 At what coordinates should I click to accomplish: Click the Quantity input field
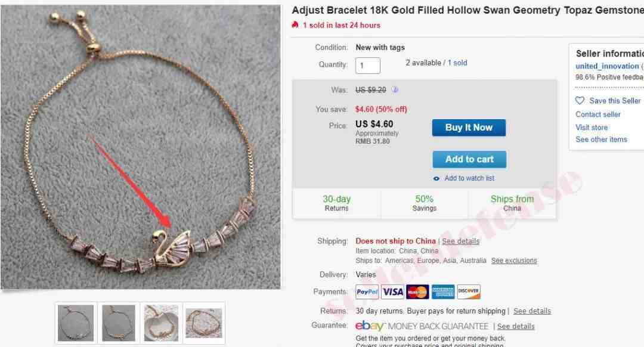pyautogui.click(x=368, y=66)
